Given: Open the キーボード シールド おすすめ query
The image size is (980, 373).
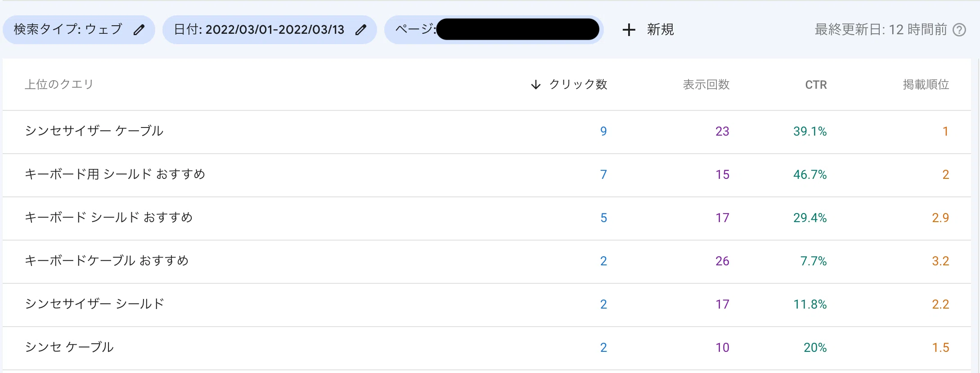Looking at the screenshot, I should coord(487,218).
